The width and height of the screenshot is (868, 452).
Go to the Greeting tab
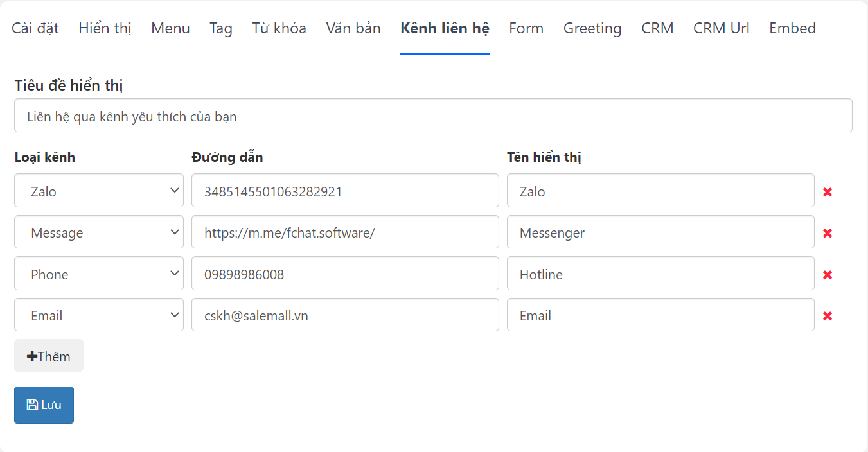592,28
